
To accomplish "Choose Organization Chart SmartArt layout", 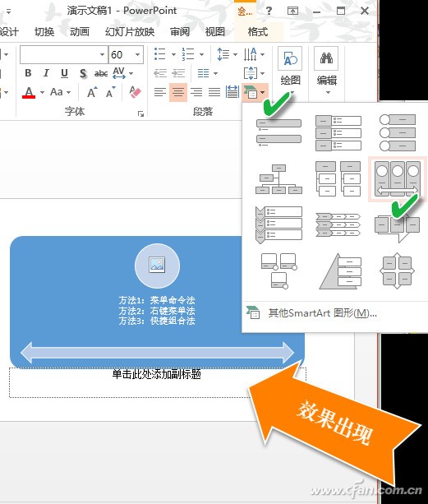I will coord(278,179).
